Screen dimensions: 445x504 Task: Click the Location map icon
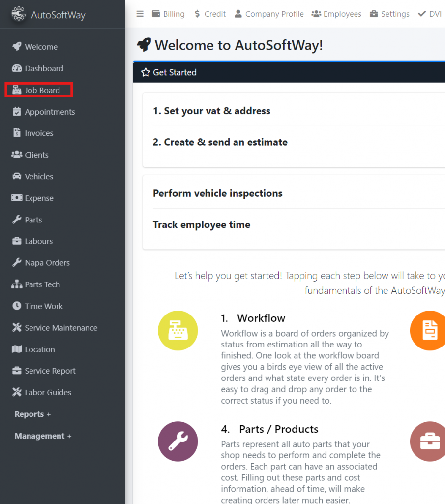pyautogui.click(x=17, y=349)
